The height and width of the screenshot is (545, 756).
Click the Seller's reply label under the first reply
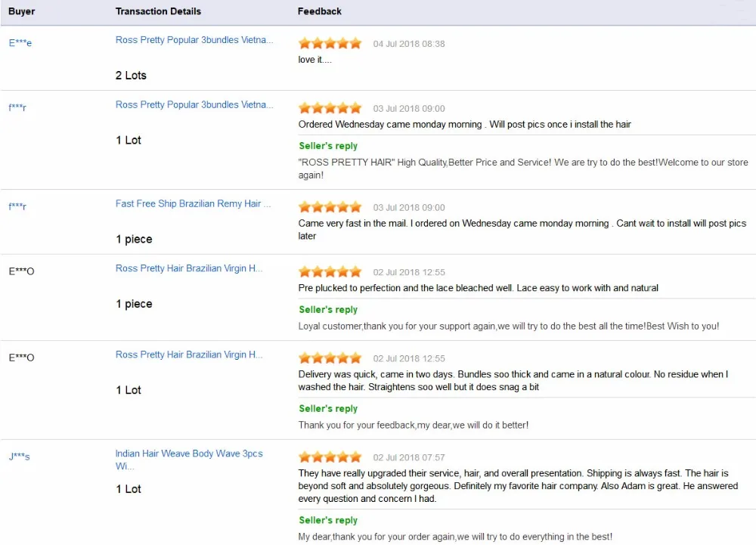[x=328, y=146]
